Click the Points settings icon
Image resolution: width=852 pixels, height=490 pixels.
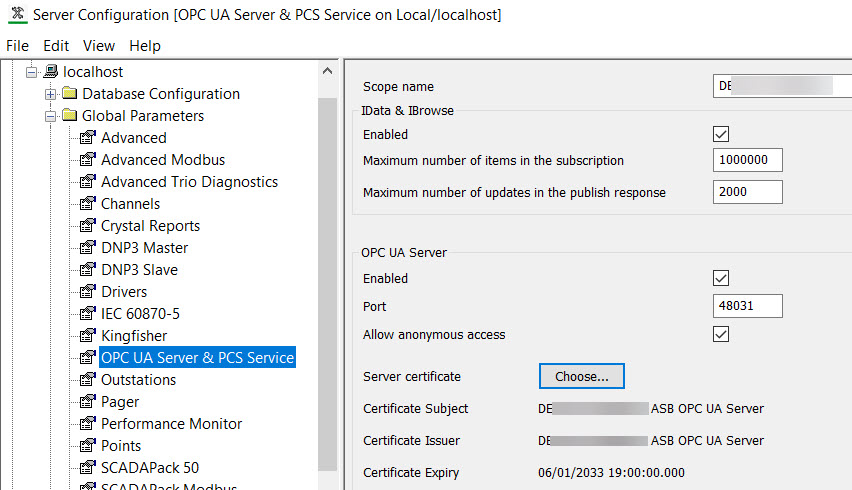[87, 445]
